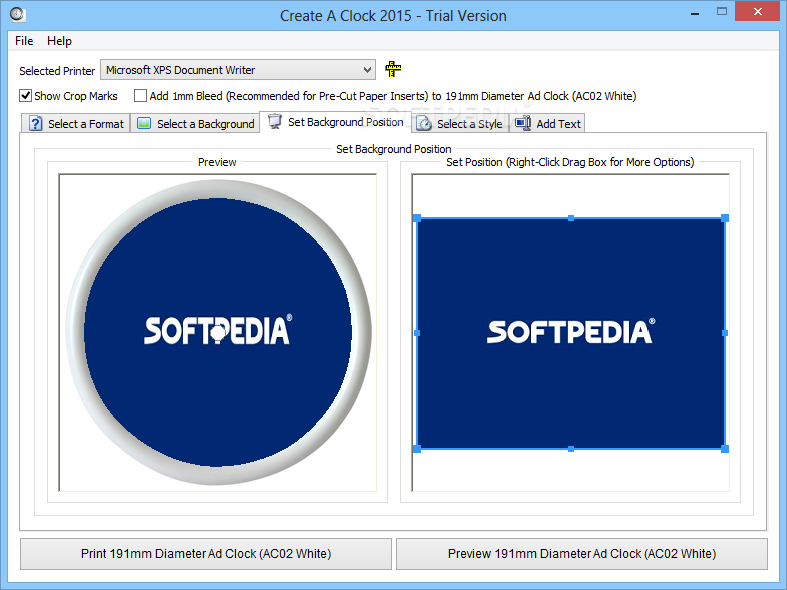Click the bottom-middle resize handle of drag box
Viewport: 787px width, 590px height.
(571, 449)
